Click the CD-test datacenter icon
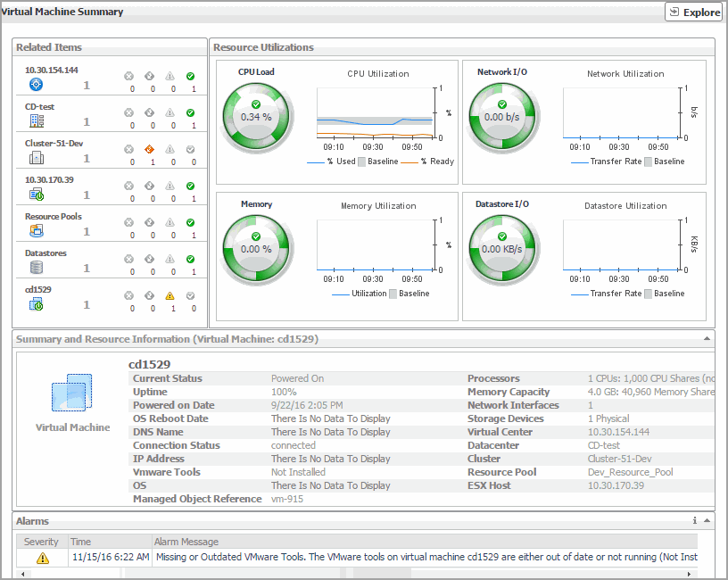The height and width of the screenshot is (580, 728). tap(36, 121)
